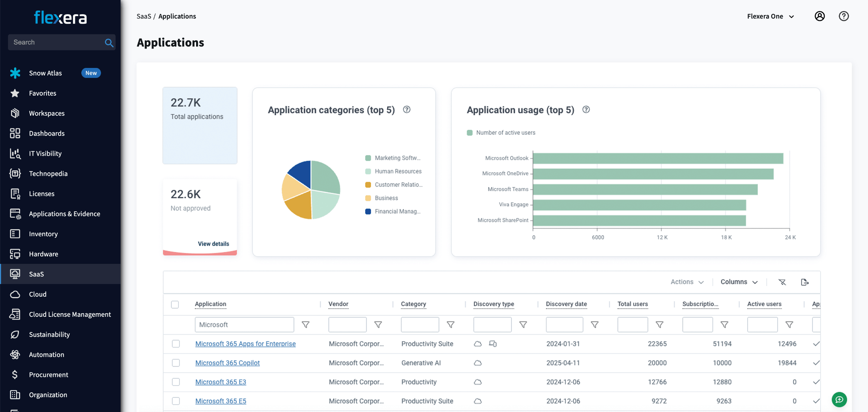The width and height of the screenshot is (868, 412).
Task: Go to Licenses menu item
Action: 41,194
